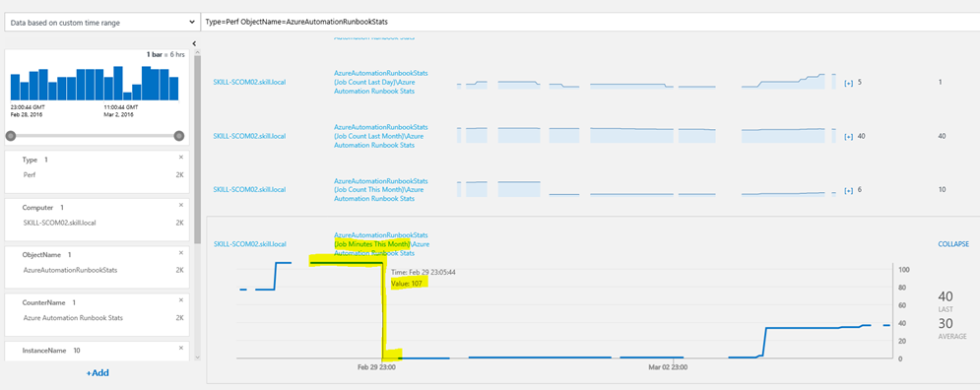The width and height of the screenshot is (980, 390).
Task: Click the search query input field
Action: pyautogui.click(x=590, y=22)
